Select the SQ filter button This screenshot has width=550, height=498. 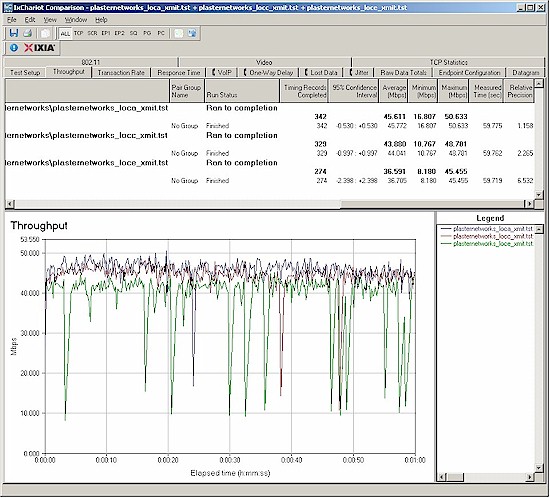133,33
